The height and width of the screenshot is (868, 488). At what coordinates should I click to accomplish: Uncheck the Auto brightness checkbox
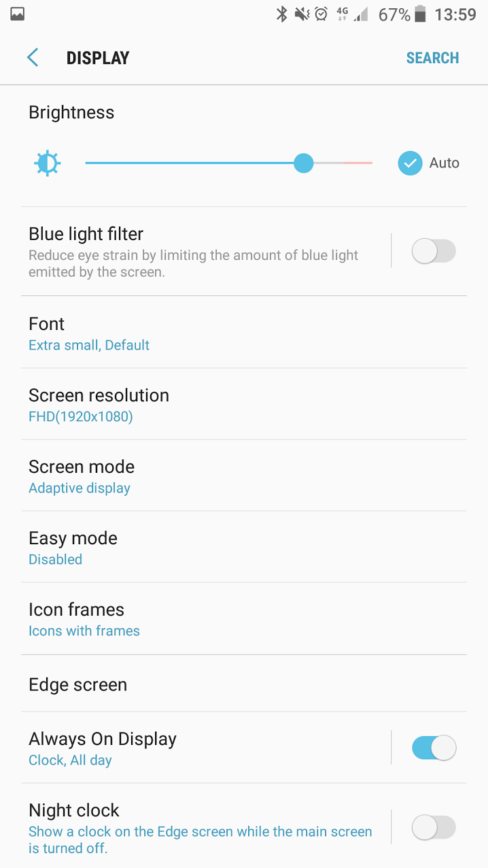(x=411, y=163)
